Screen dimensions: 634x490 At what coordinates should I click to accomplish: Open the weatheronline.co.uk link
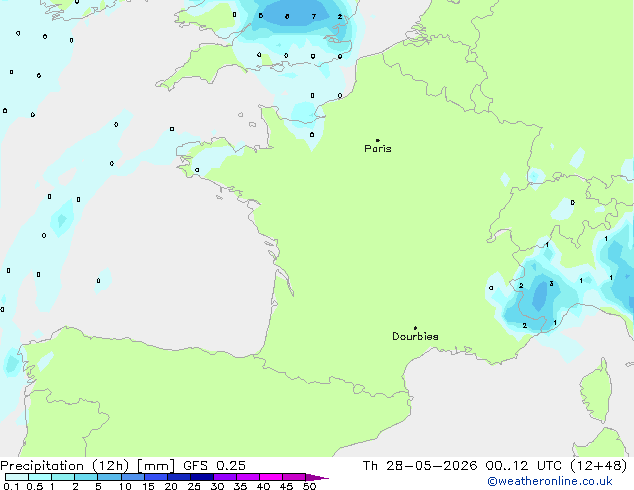(550, 481)
